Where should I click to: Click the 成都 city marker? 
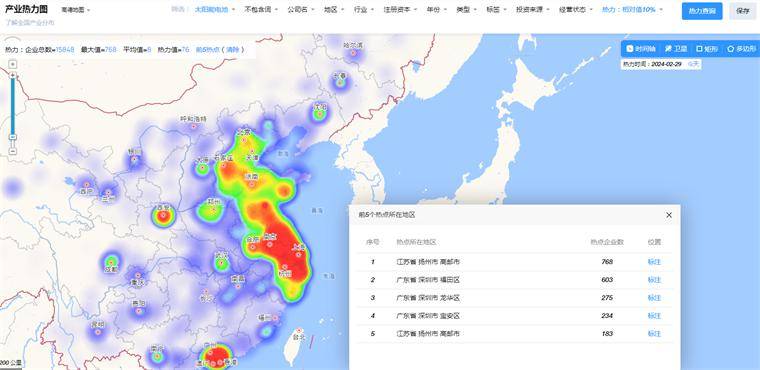(111, 262)
